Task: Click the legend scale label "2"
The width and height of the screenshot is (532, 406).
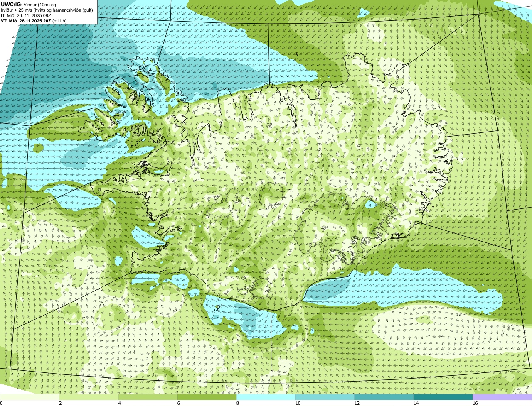Action: coord(60,403)
